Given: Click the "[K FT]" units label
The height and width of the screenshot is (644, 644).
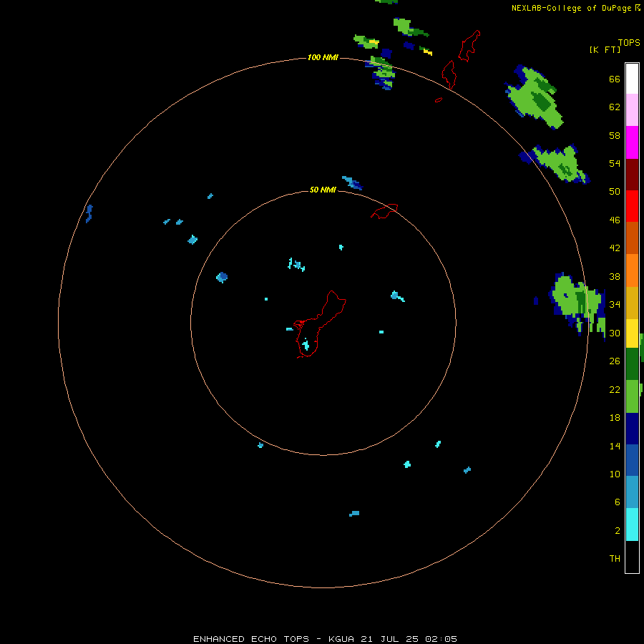Looking at the screenshot, I should coord(605,49).
